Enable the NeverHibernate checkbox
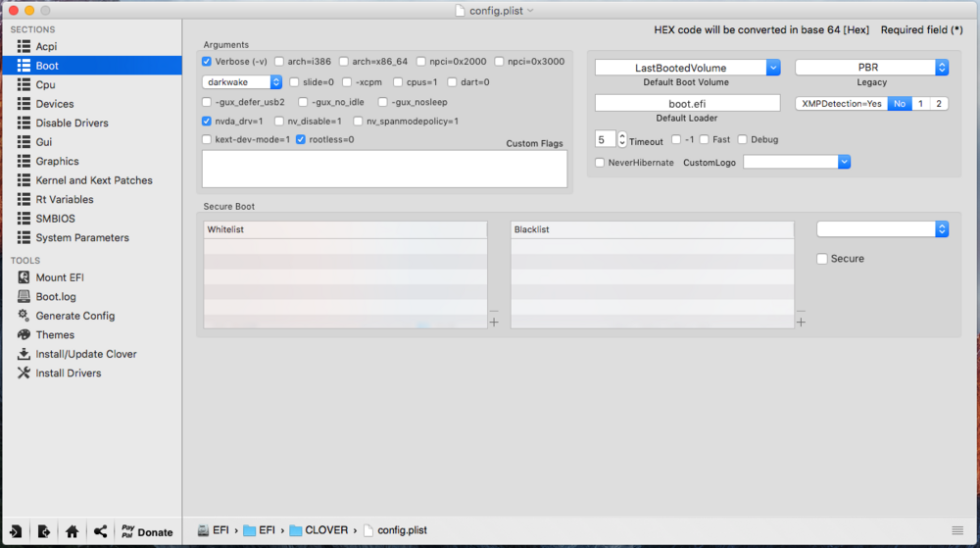The width and height of the screenshot is (980, 548). pyautogui.click(x=600, y=163)
